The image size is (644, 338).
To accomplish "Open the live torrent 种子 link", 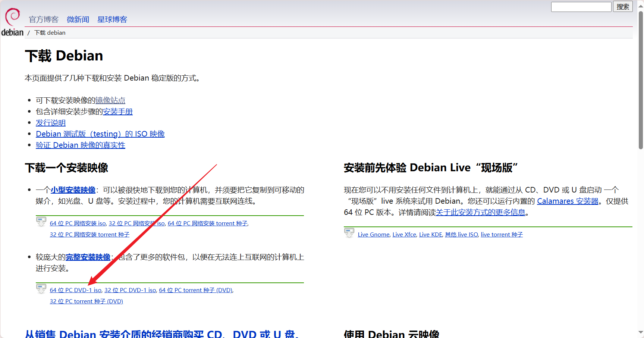I will pyautogui.click(x=502, y=235).
